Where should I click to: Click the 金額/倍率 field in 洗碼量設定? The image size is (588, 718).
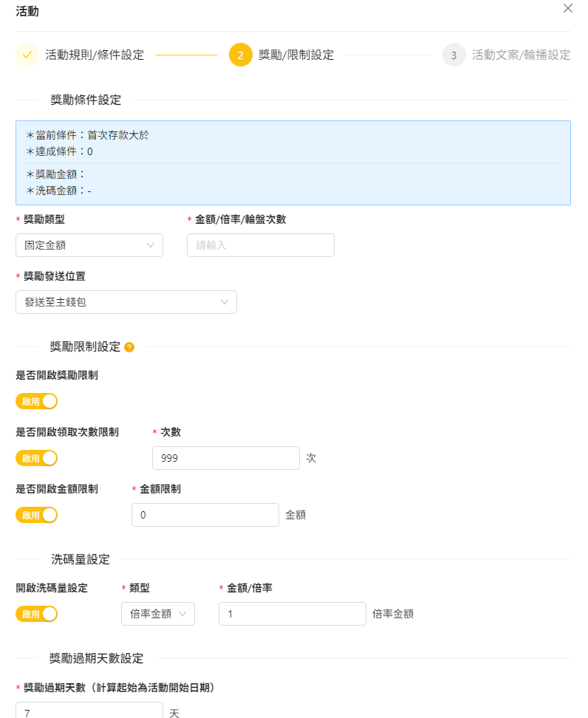click(292, 614)
